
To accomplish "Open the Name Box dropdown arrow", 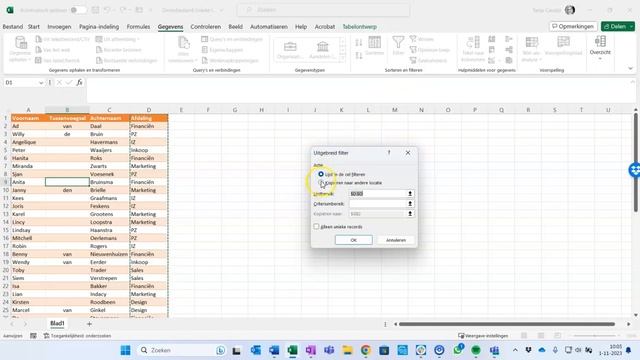I will pos(41,83).
